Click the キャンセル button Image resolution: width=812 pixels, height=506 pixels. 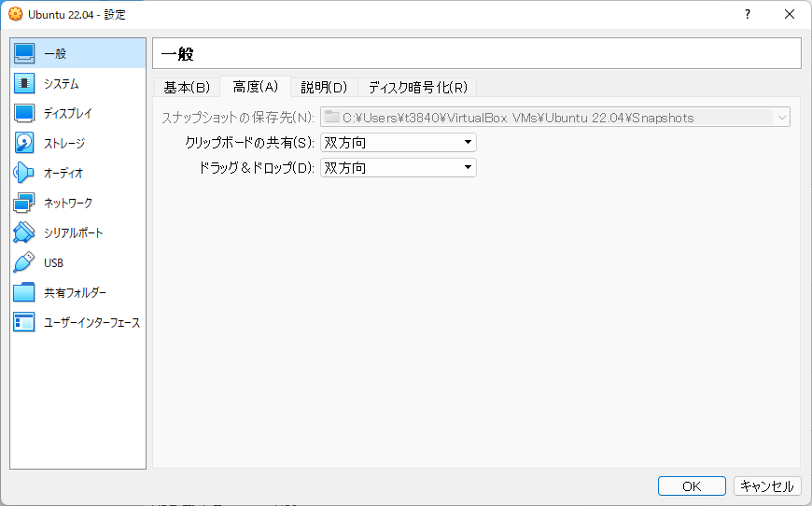[x=767, y=486]
